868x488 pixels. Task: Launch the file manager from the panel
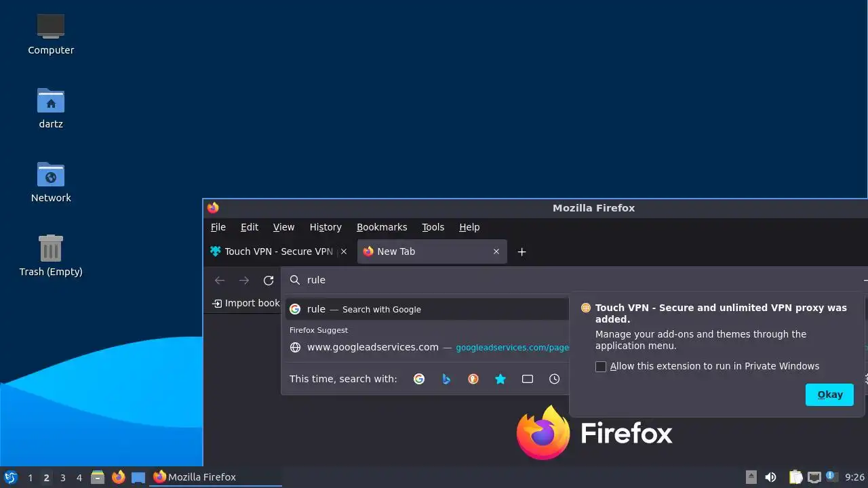[x=98, y=477]
